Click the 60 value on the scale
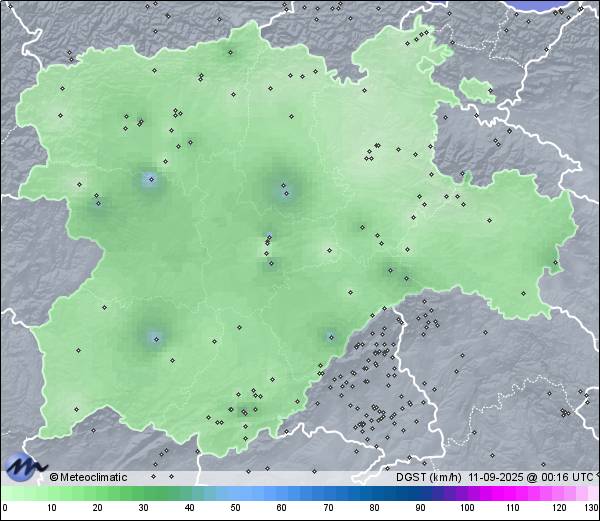 (282, 508)
